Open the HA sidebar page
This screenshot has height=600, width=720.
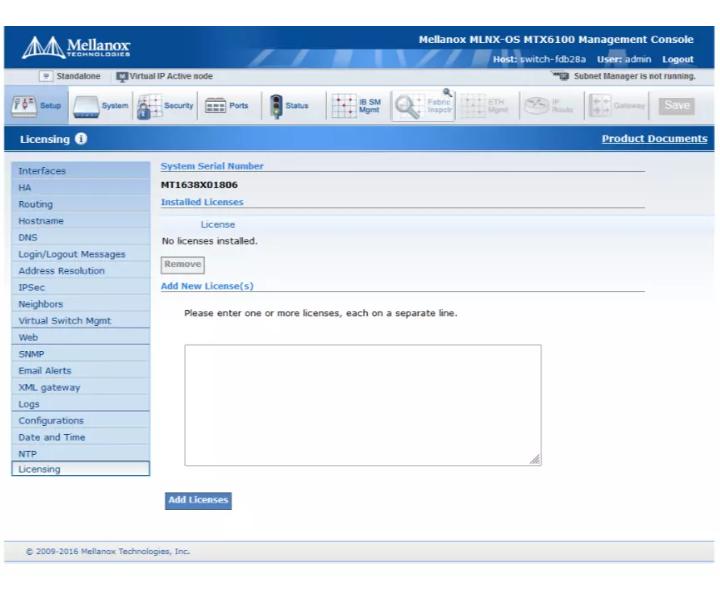tap(80, 187)
